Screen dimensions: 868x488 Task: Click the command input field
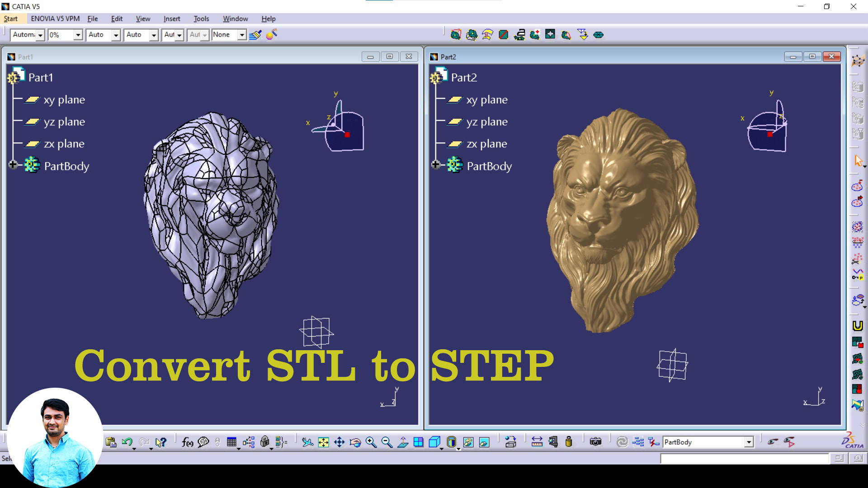(744, 459)
